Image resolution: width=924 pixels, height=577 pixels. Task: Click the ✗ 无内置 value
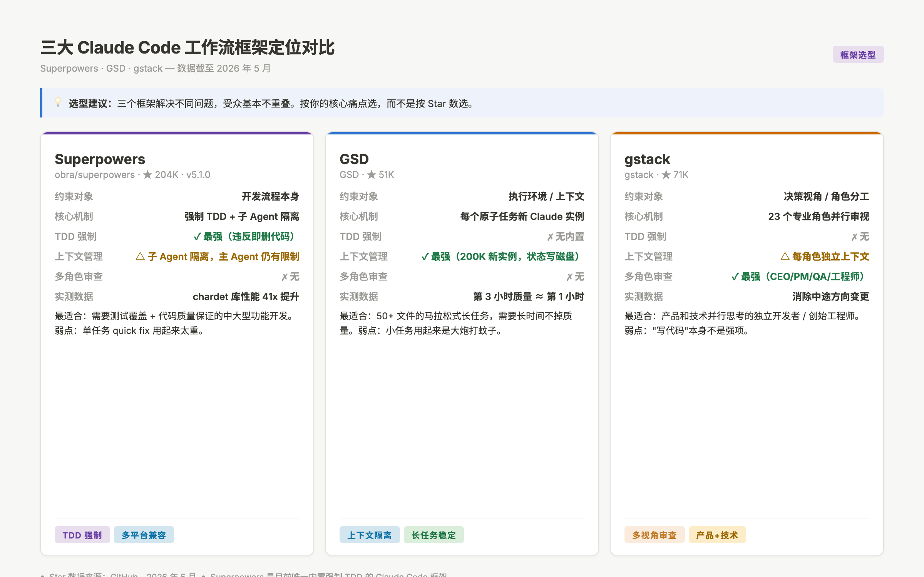point(566,237)
